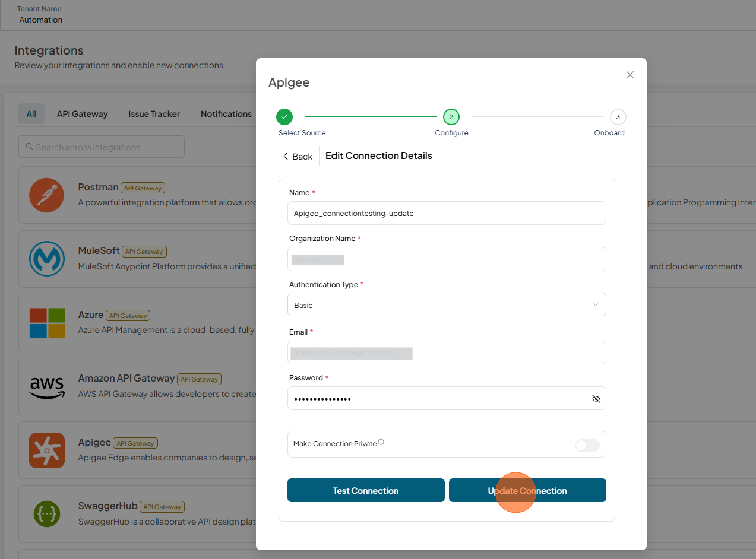Click the Postman logo icon
Image resolution: width=756 pixels, height=559 pixels.
click(47, 195)
